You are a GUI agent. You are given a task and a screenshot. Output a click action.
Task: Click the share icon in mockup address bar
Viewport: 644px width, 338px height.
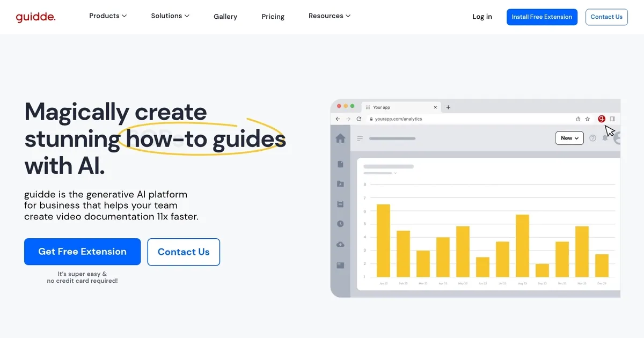click(x=578, y=119)
